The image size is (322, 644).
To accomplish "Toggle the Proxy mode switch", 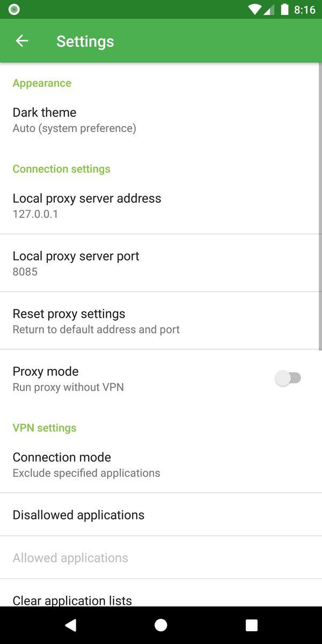I will point(288,378).
